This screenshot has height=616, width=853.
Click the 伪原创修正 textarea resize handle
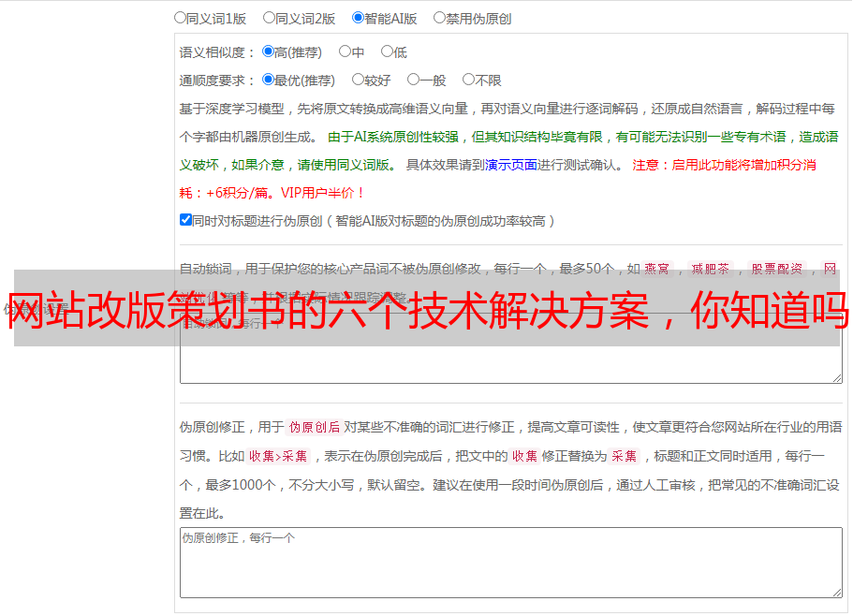(837, 593)
